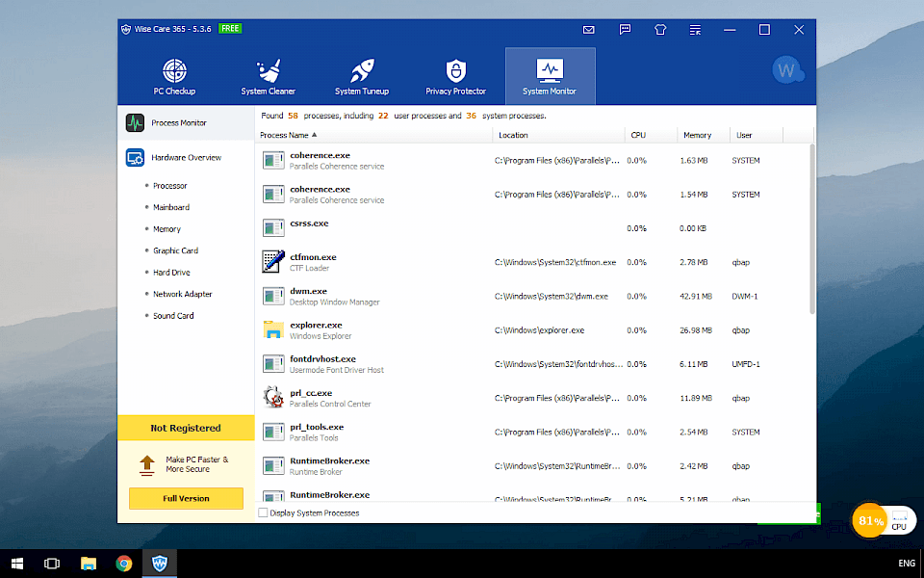Viewport: 924px width, 578px height.
Task: Select coherence.exe row using 1.54 MB
Action: (533, 194)
